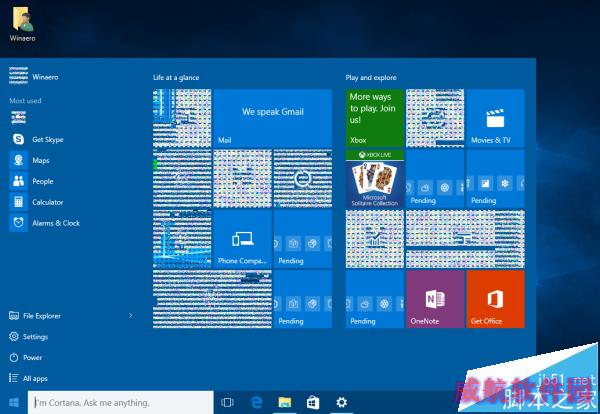Open File Explorer from the taskbar
Image resolution: width=600 pixels, height=414 pixels.
[x=285, y=403]
